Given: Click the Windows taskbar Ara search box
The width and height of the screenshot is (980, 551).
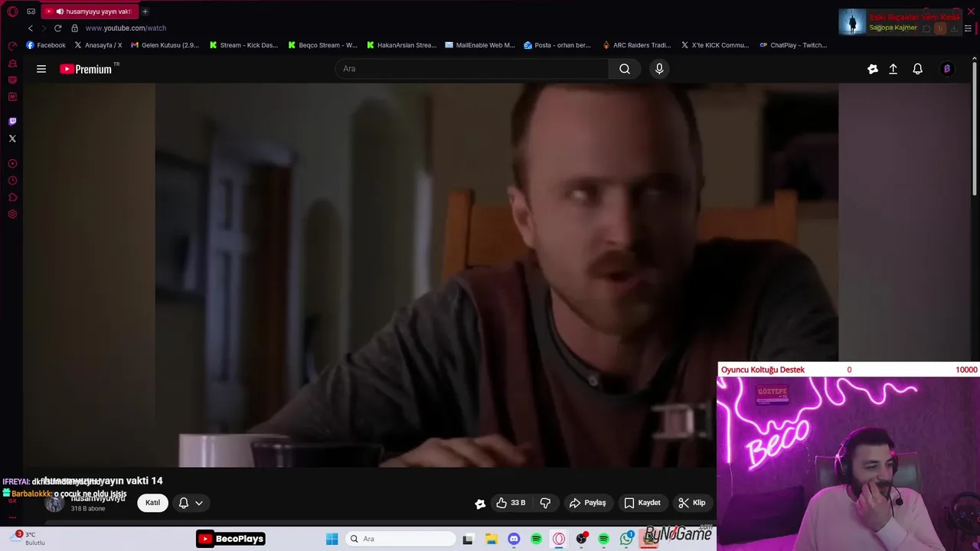Looking at the screenshot, I should tap(400, 539).
